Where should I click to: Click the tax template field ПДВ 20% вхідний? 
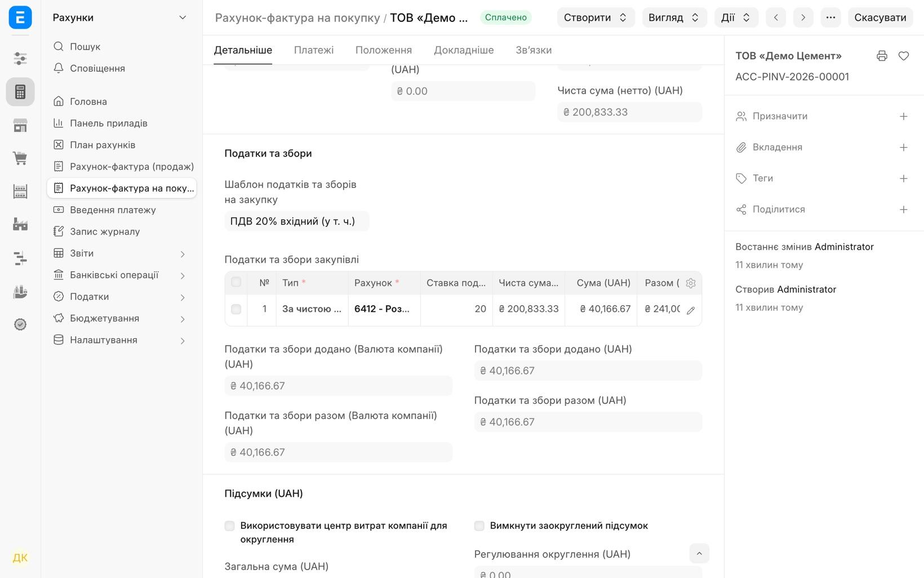pyautogui.click(x=297, y=222)
